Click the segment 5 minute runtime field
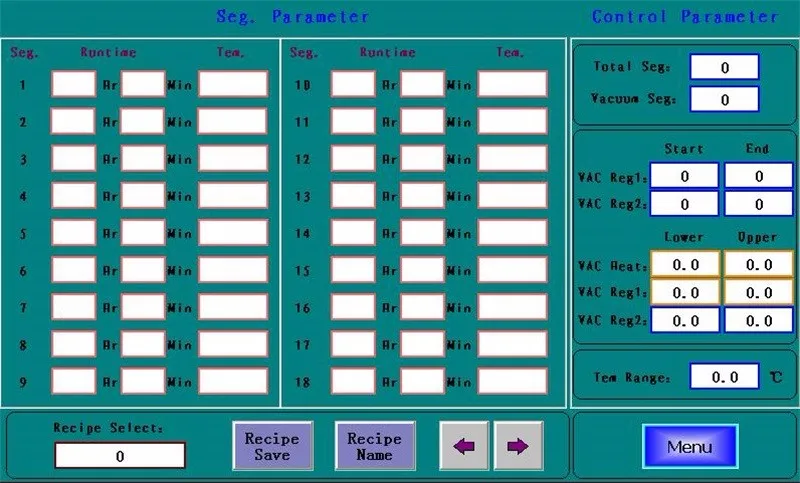Viewport: 800px width, 483px height. pos(143,232)
